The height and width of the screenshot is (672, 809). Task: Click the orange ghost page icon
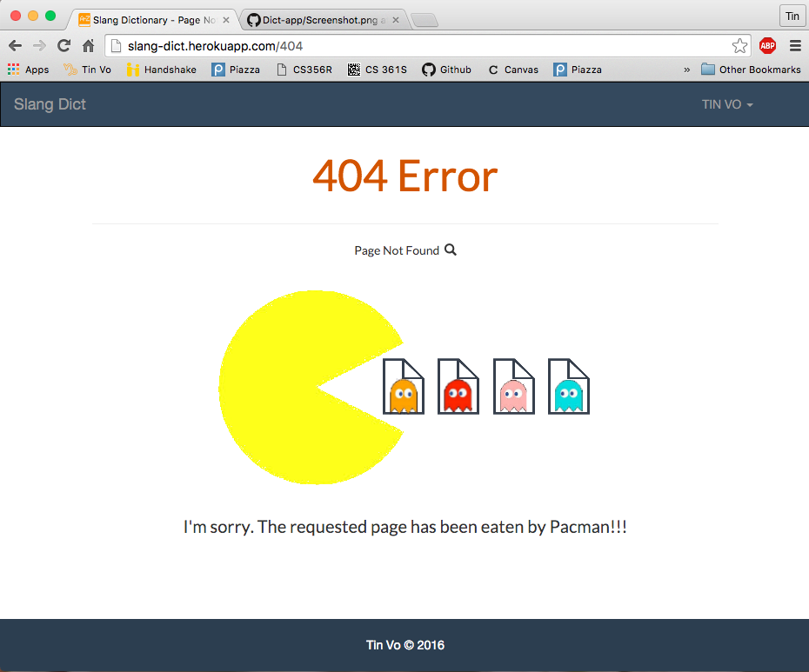(404, 386)
